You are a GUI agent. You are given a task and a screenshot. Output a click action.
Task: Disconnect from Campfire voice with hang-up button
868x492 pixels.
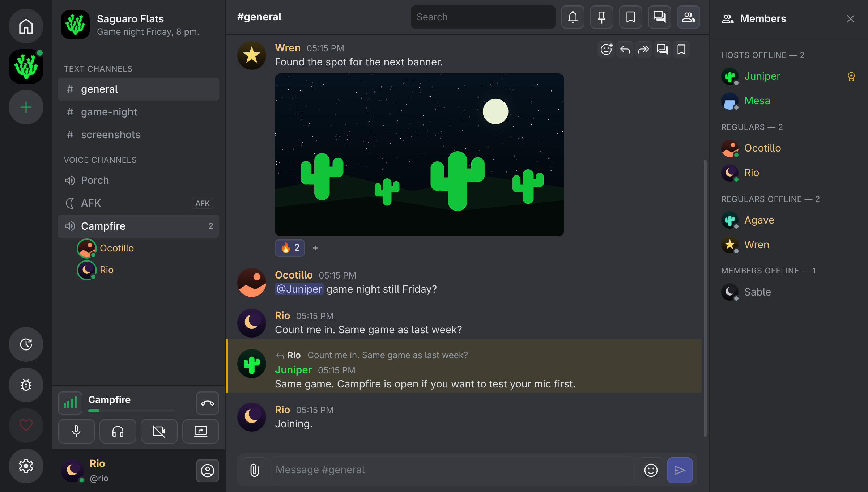pos(208,403)
